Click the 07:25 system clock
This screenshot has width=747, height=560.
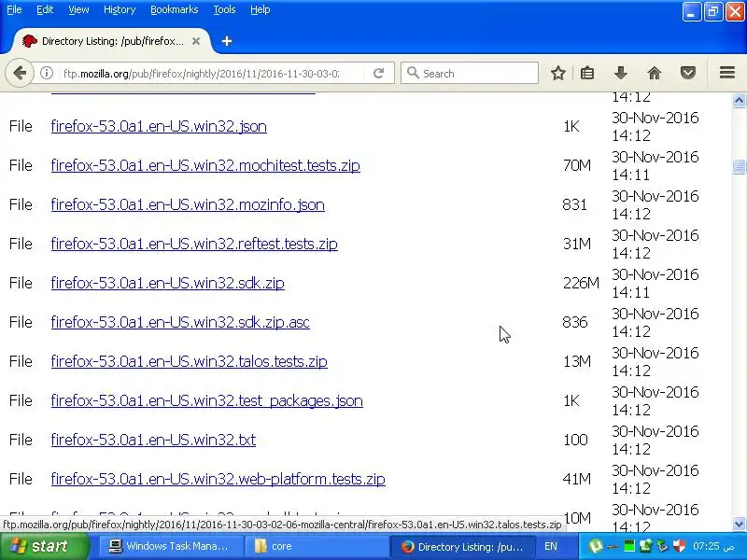point(713,546)
